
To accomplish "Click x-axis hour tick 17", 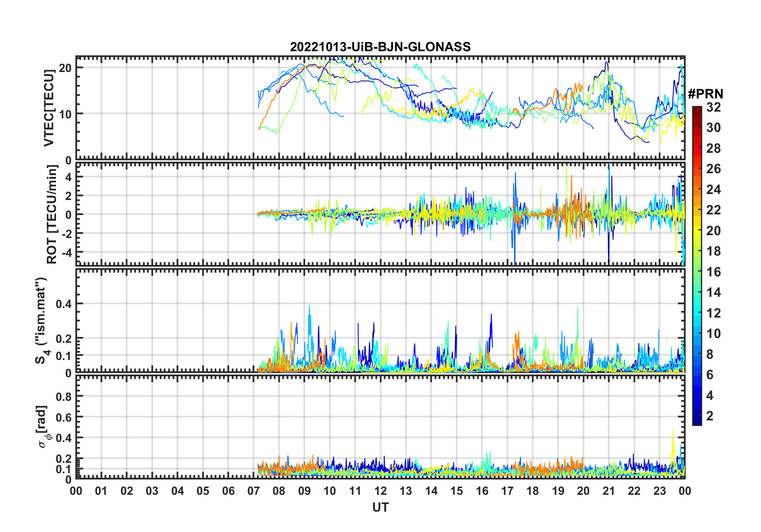I will point(507,491).
